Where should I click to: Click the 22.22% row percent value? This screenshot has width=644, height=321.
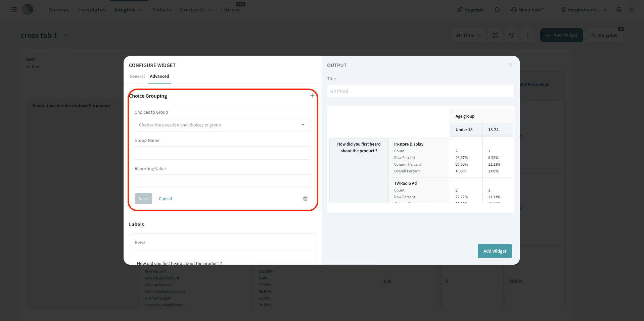[462, 197]
